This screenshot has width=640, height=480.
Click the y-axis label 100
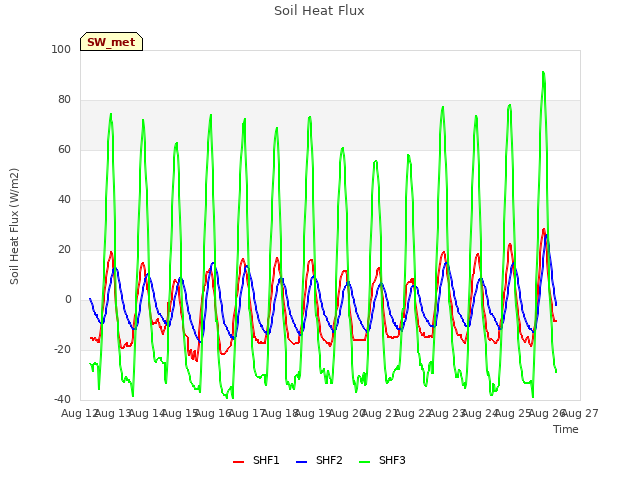[61, 49]
